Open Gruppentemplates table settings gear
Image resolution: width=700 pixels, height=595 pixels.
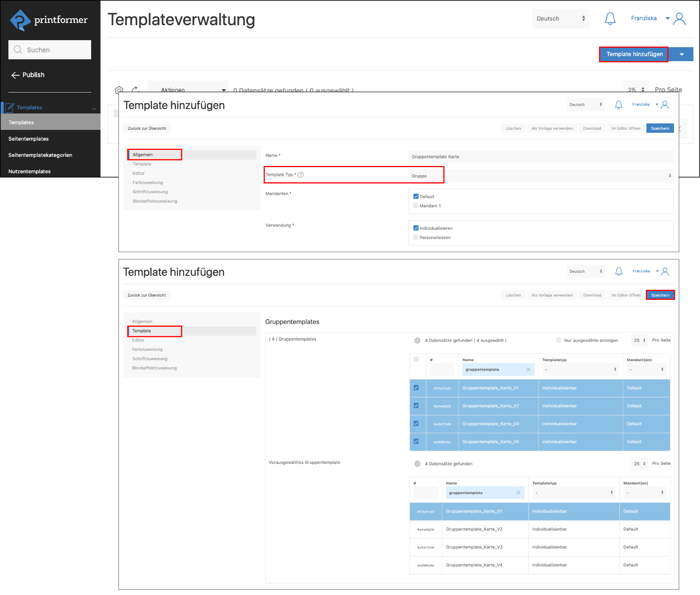tap(417, 340)
